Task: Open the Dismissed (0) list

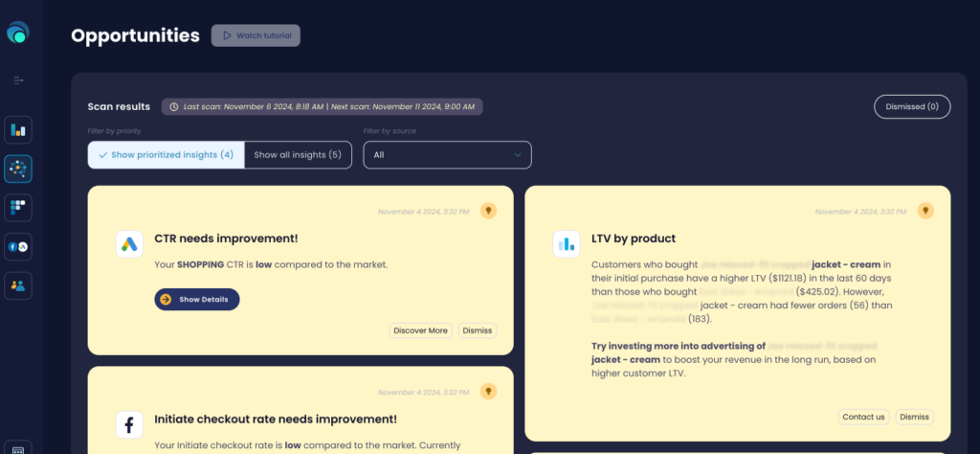Action: (x=912, y=107)
